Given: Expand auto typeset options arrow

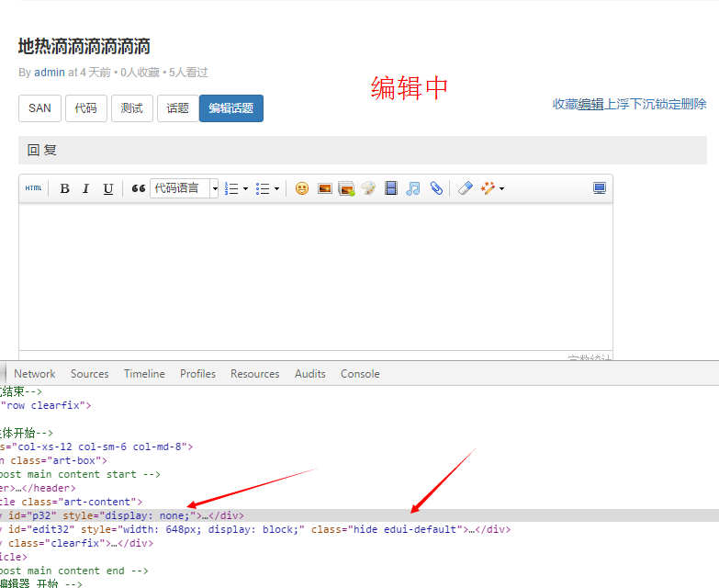Looking at the screenshot, I should 501,188.
